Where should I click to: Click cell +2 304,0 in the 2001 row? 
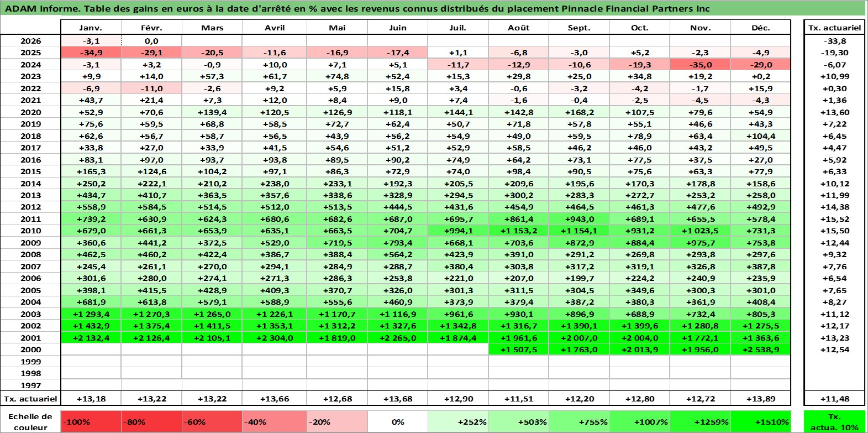(x=275, y=338)
